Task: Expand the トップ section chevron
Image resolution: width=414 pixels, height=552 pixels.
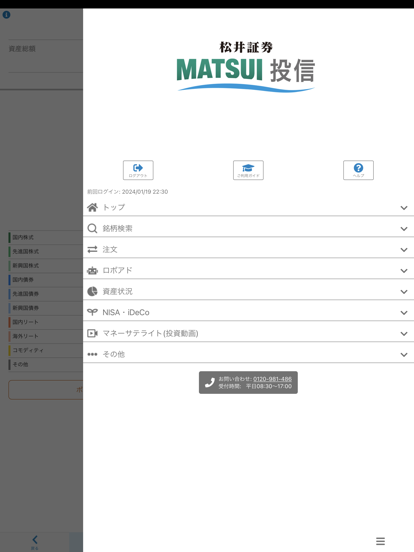Action: pos(404,208)
